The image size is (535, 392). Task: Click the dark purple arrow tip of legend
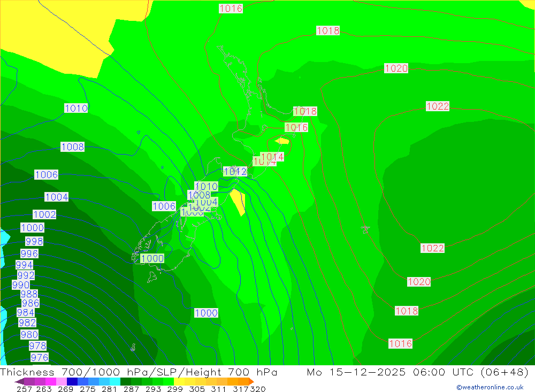(x=19, y=381)
